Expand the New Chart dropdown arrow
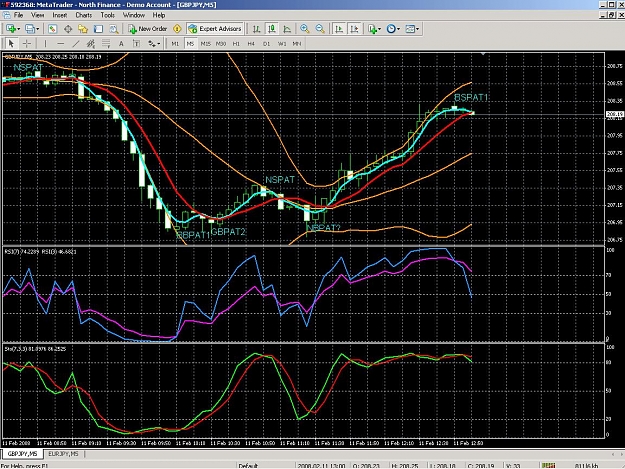625x469 pixels. 18,29
